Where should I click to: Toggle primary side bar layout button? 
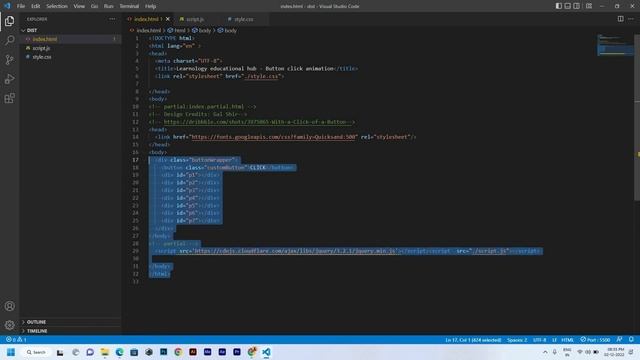click(x=558, y=6)
